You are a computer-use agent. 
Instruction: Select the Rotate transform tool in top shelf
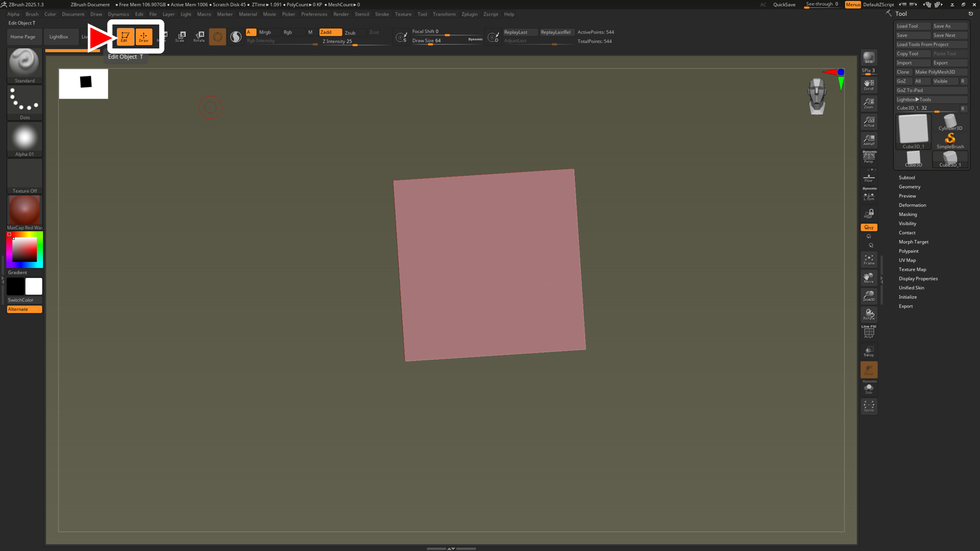[x=199, y=37]
